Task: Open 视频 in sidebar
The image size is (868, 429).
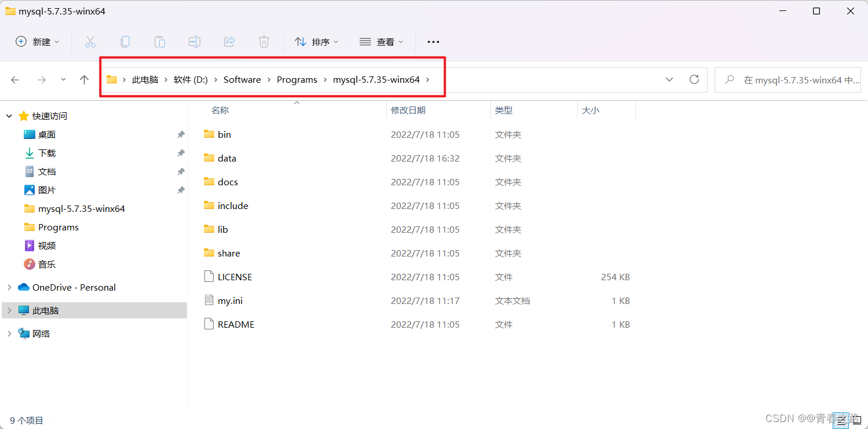Action: [47, 245]
